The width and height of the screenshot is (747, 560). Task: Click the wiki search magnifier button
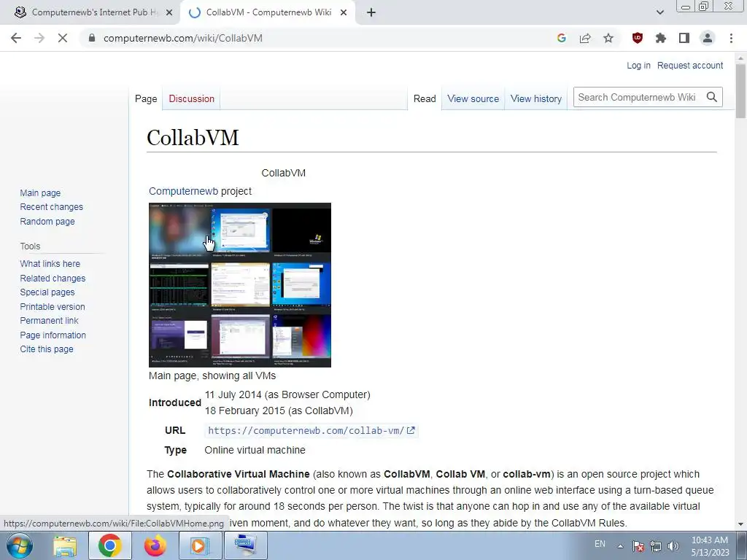click(712, 97)
